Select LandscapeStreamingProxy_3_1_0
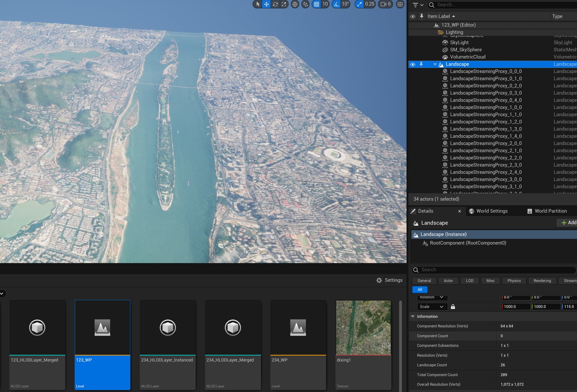The width and height of the screenshot is (577, 392). 486,187
